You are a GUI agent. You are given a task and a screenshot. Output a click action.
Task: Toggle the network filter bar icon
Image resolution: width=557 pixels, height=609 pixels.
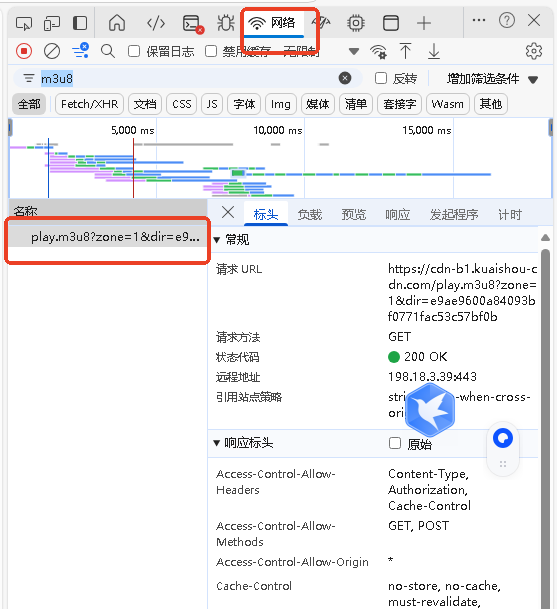coord(80,50)
